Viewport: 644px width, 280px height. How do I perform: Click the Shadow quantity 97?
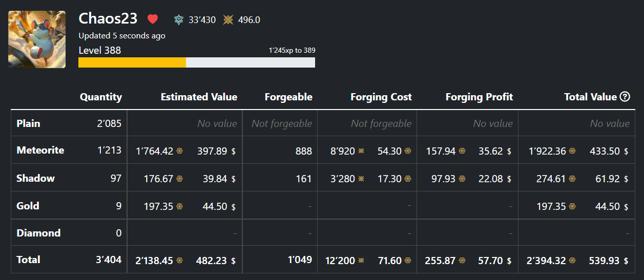(116, 178)
